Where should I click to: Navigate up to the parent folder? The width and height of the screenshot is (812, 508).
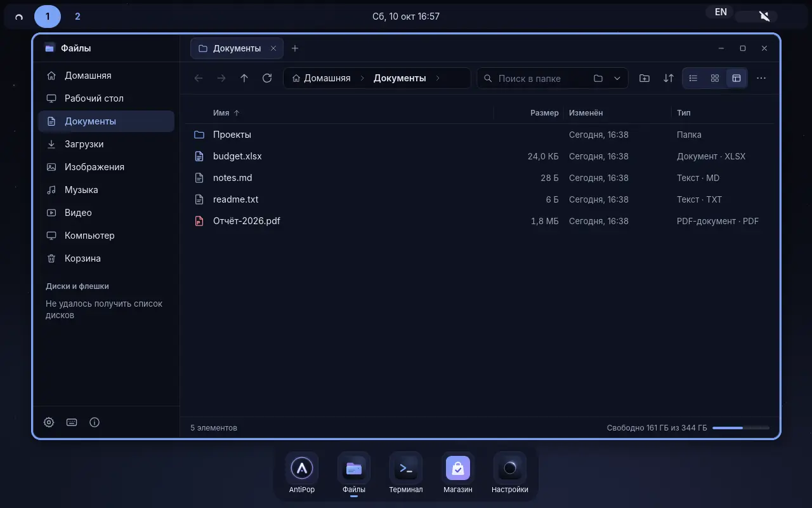coord(244,78)
